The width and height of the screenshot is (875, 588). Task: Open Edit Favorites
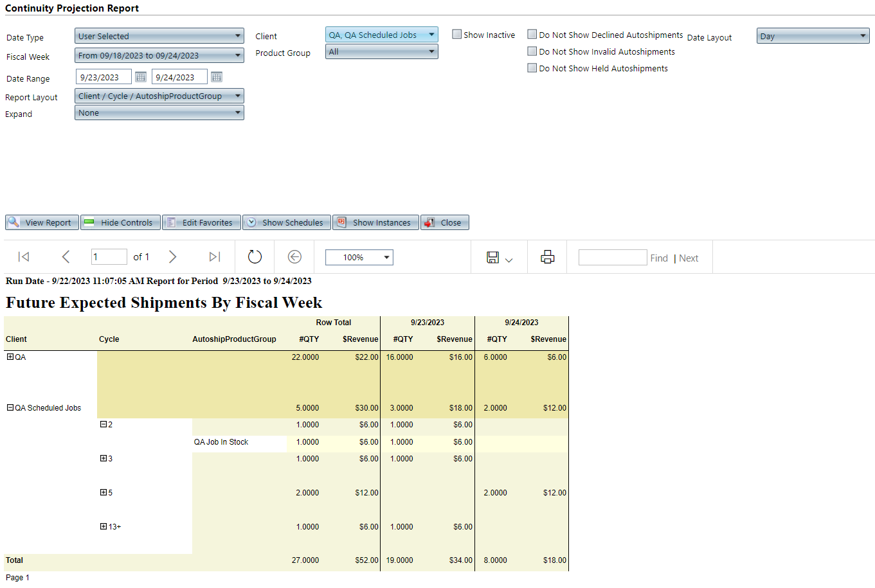tap(201, 222)
